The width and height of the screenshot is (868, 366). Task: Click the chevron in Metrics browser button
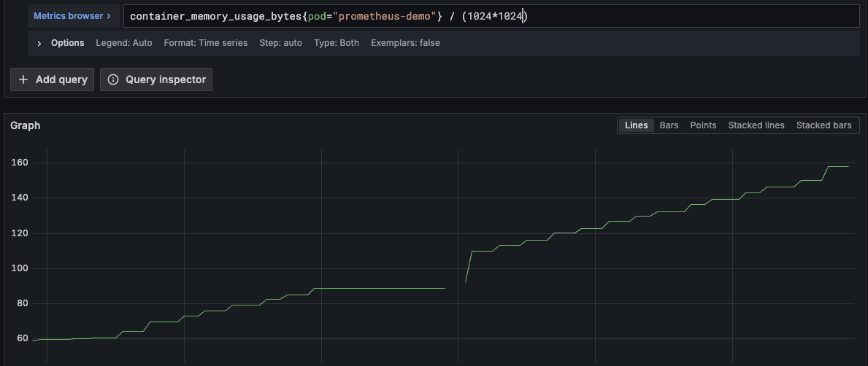(x=109, y=16)
